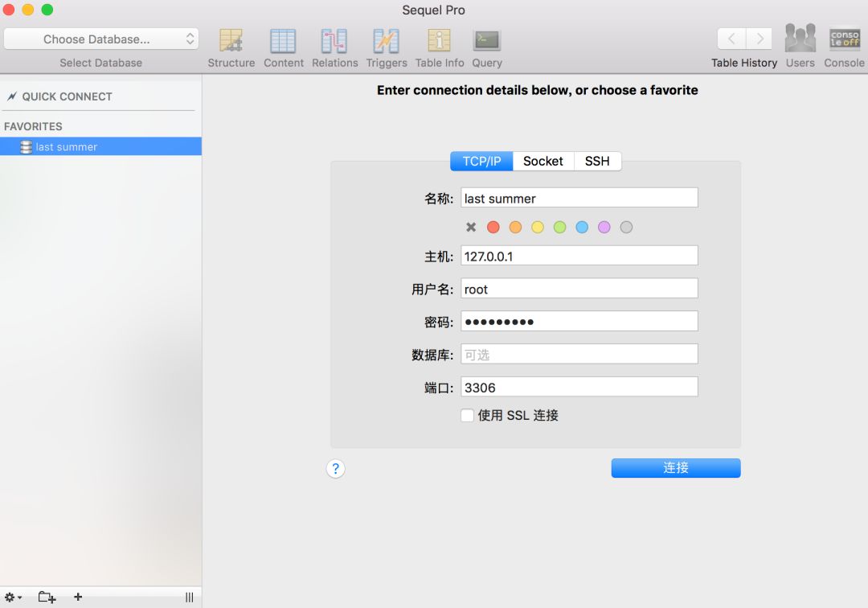Click the 主机 host field
The height and width of the screenshot is (608, 868).
tap(579, 256)
